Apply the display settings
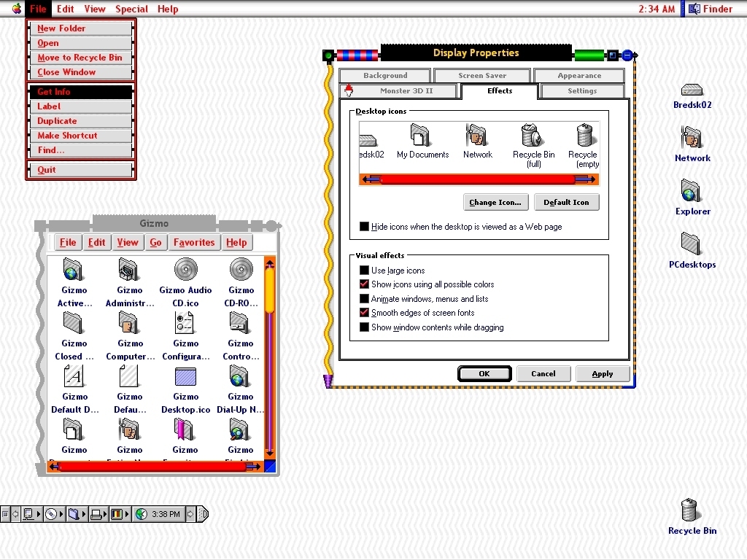 coord(603,373)
